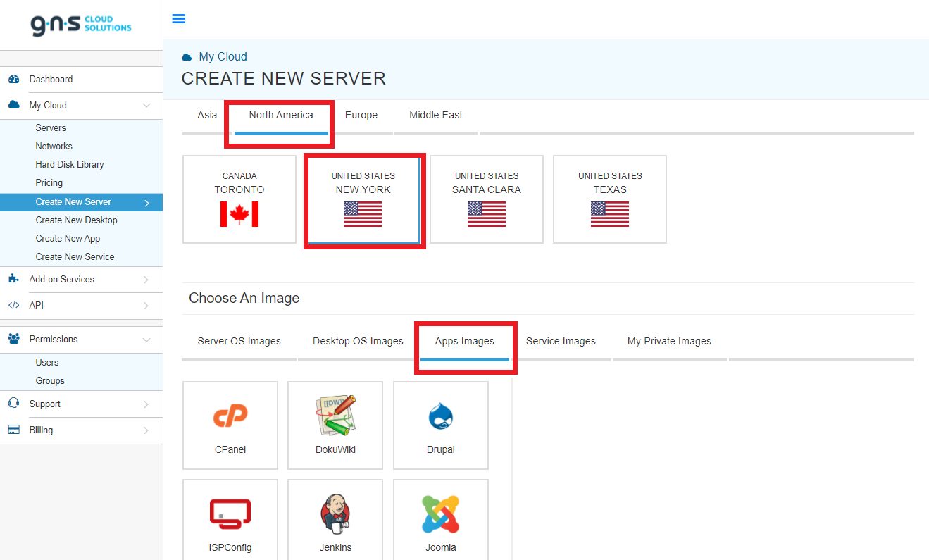The image size is (929, 560).
Task: Click the cloud icon beside My Cloud breadcrumb
Action: click(187, 57)
